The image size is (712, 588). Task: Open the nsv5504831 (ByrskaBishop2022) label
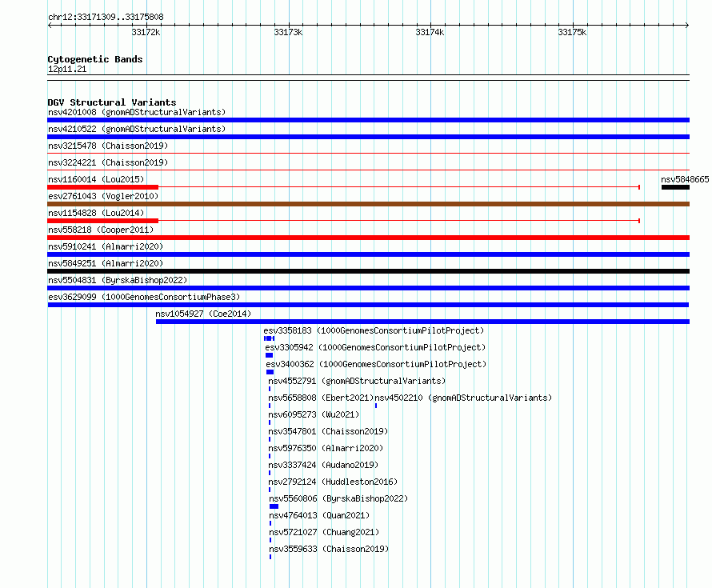point(118,280)
